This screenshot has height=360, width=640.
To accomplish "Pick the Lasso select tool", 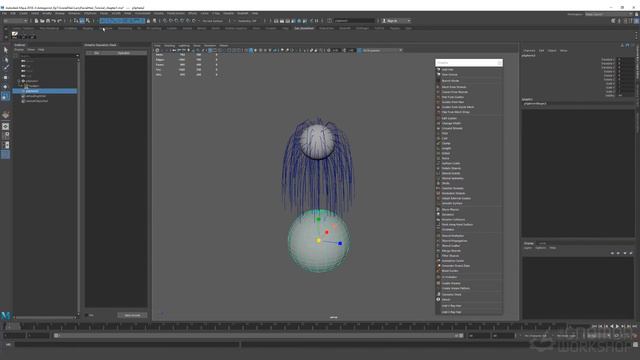I will point(5,59).
